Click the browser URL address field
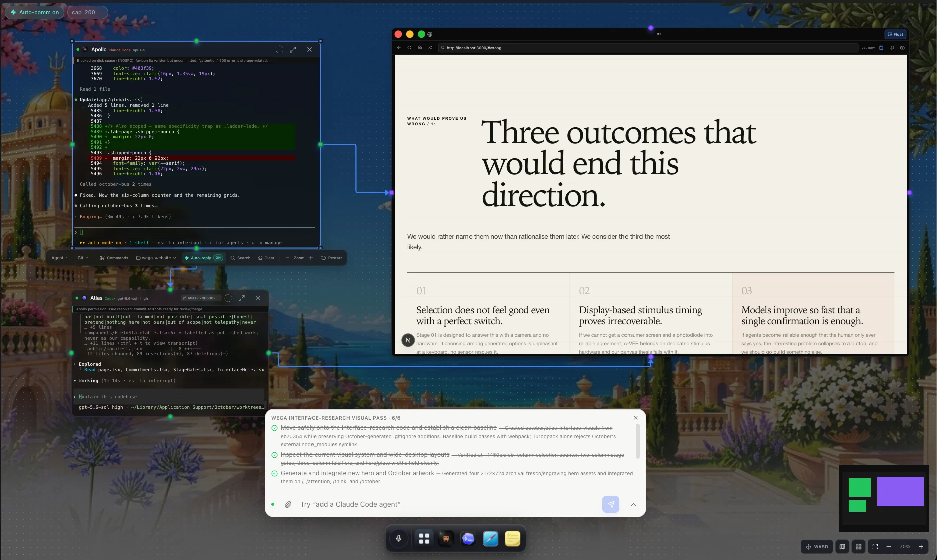937x560 pixels. tap(648, 48)
